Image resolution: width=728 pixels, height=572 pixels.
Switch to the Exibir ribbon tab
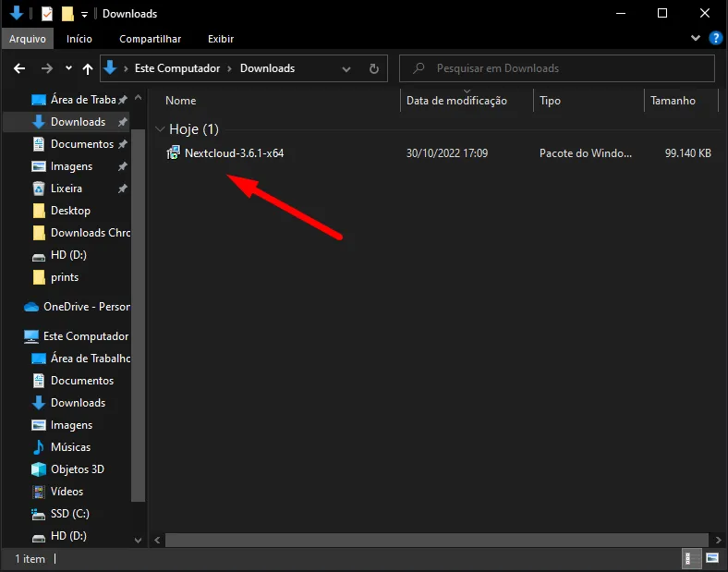pos(221,39)
